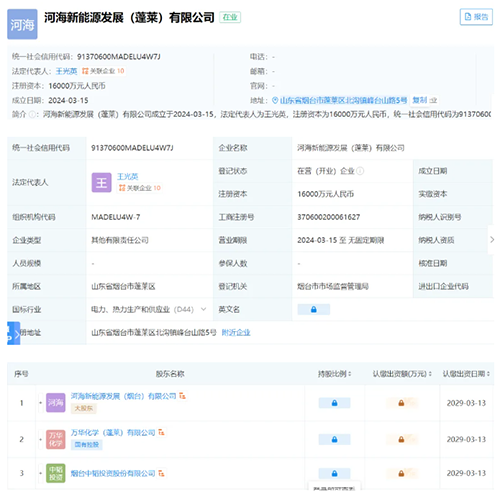This screenshot has width=500, height=504.
Task: Sort by 持股比例 column header
Action: click(334, 374)
